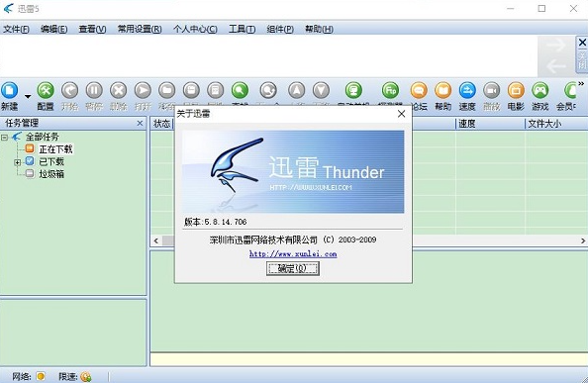
Task: Collapse the 全部任务 tree node
Action: (5, 138)
